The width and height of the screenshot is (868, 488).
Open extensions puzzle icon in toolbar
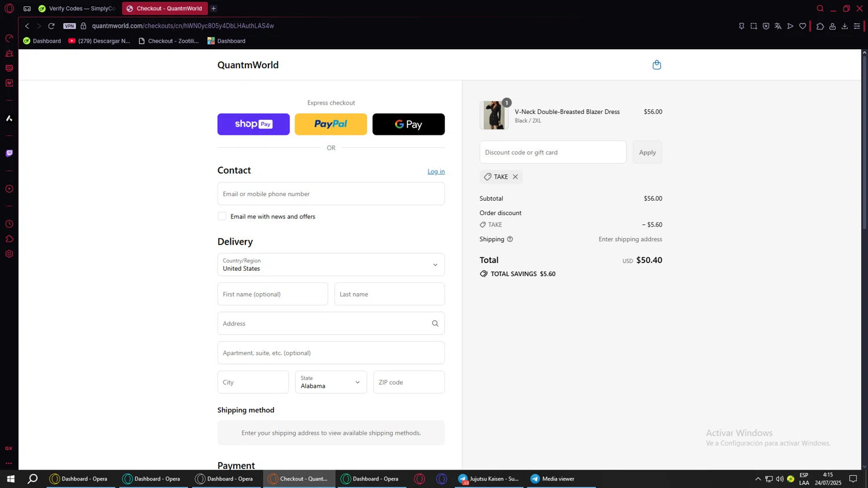pyautogui.click(x=820, y=26)
